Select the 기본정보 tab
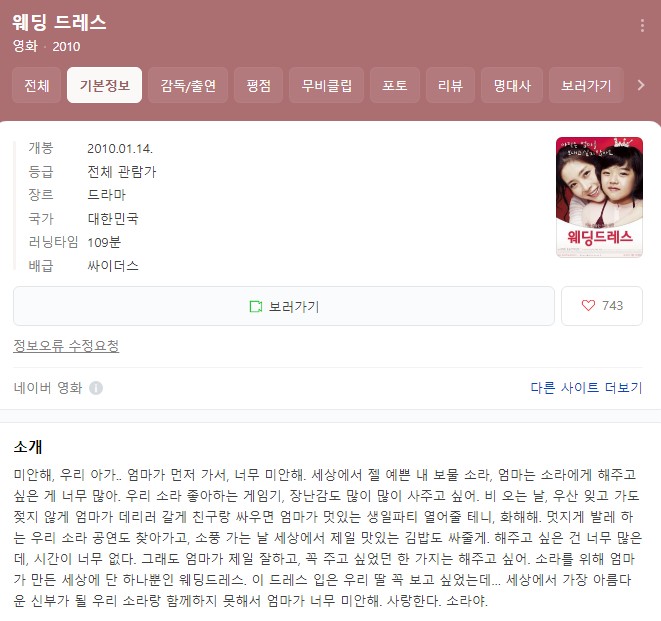This screenshot has height=621, width=661. (105, 85)
